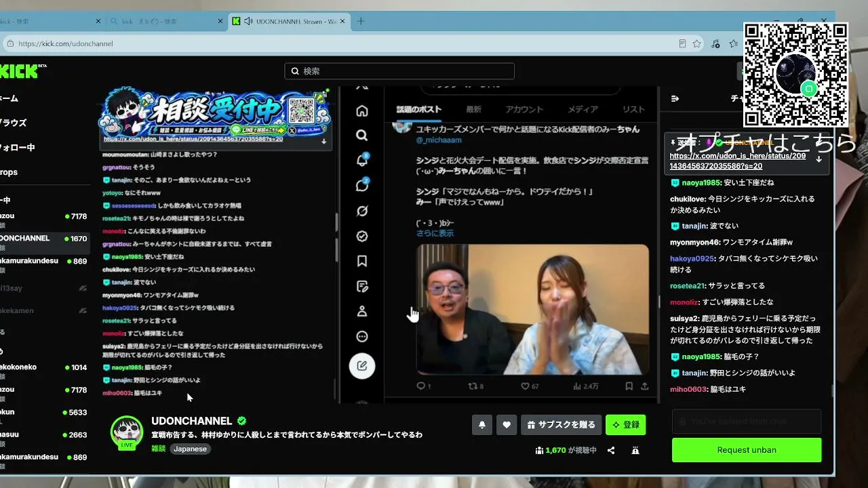The width and height of the screenshot is (868, 488).
Task: Toggle stream notifications with the bell button
Action: pos(482,425)
